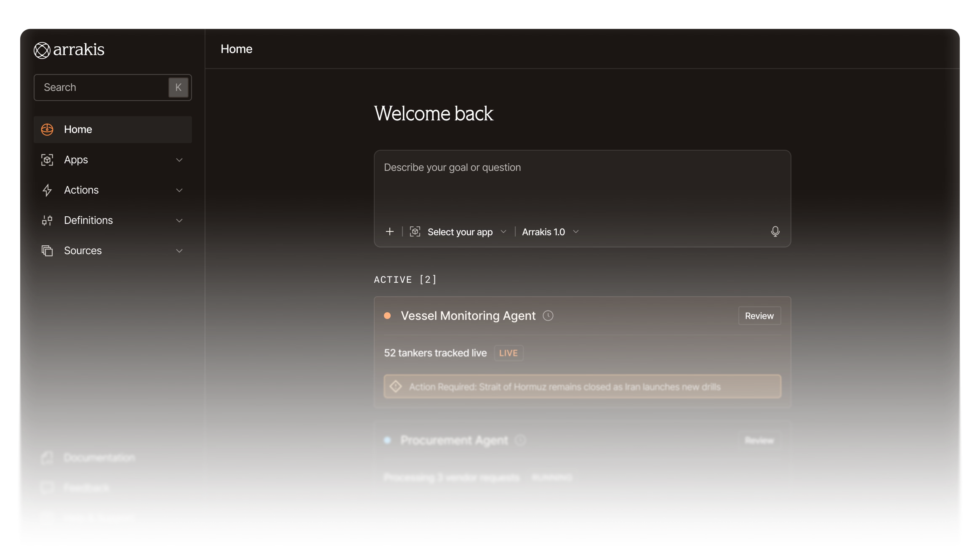Expand the Apps chevron
The width and height of the screenshot is (980, 558).
coord(179,160)
